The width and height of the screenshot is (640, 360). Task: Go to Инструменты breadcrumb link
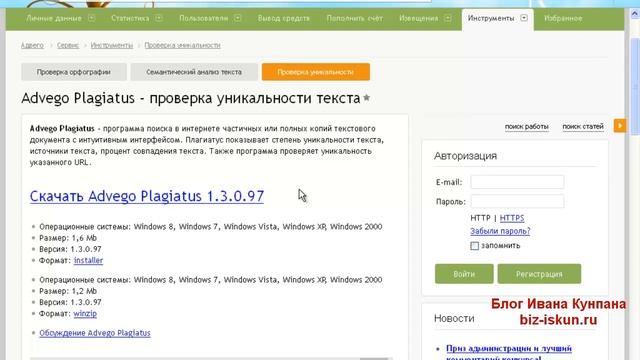112,45
